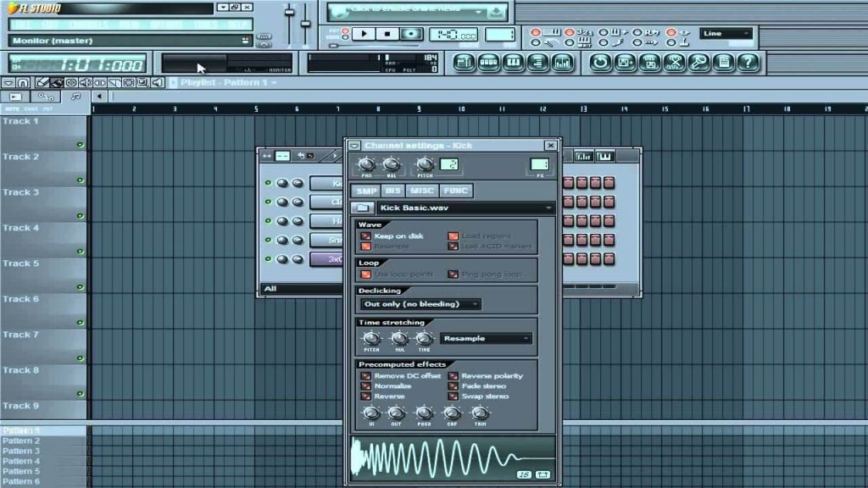Open keyboard editor in step sequencer

point(604,157)
